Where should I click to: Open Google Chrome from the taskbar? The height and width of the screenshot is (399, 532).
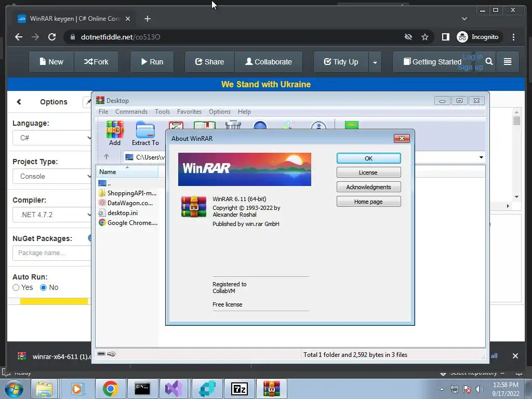click(110, 389)
